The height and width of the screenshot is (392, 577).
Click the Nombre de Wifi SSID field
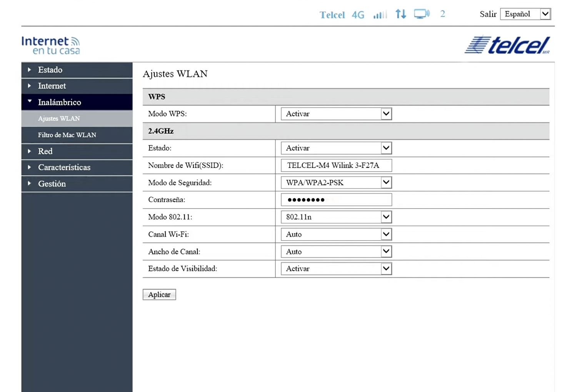point(336,165)
